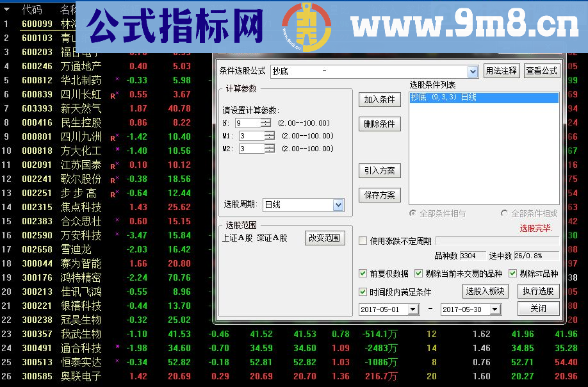Click the -514.1万 value in 我武生物 row

379,334
